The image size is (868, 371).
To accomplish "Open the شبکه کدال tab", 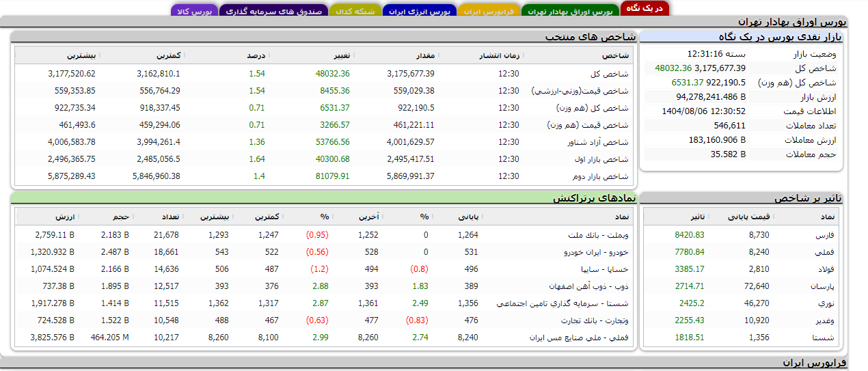I will [355, 12].
